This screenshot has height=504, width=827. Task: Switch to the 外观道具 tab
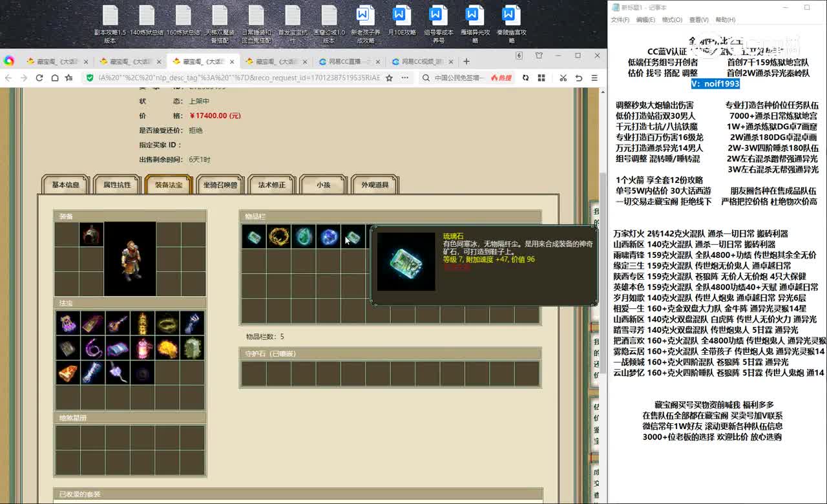[x=375, y=185]
